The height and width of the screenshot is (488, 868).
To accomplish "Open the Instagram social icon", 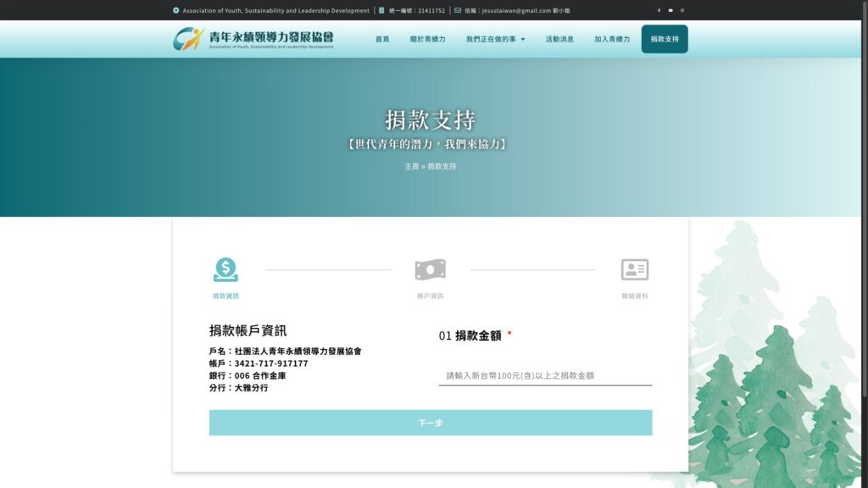I will 682,11.
